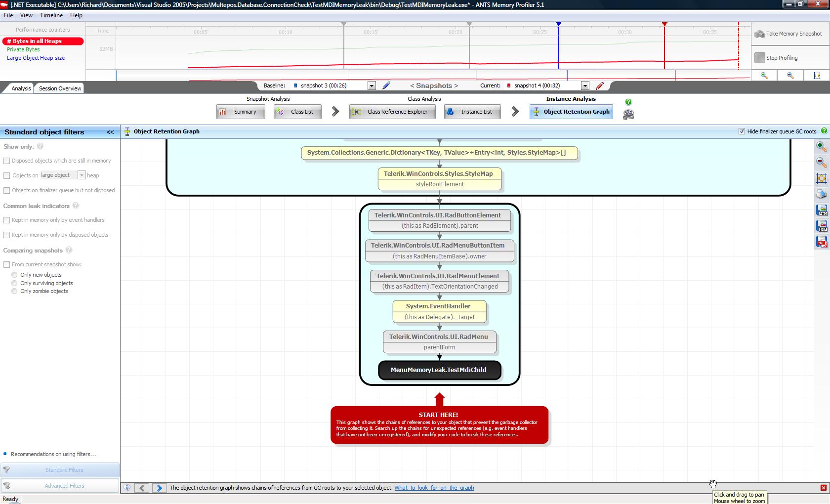Open the Baseline snapshot dropdown
The height and width of the screenshot is (504, 830).
point(372,85)
